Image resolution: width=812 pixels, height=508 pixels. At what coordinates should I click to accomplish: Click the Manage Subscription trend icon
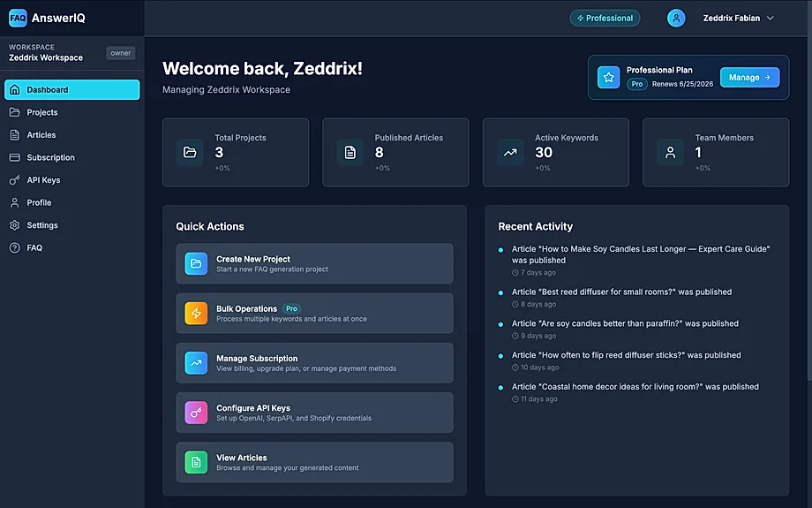click(x=196, y=363)
